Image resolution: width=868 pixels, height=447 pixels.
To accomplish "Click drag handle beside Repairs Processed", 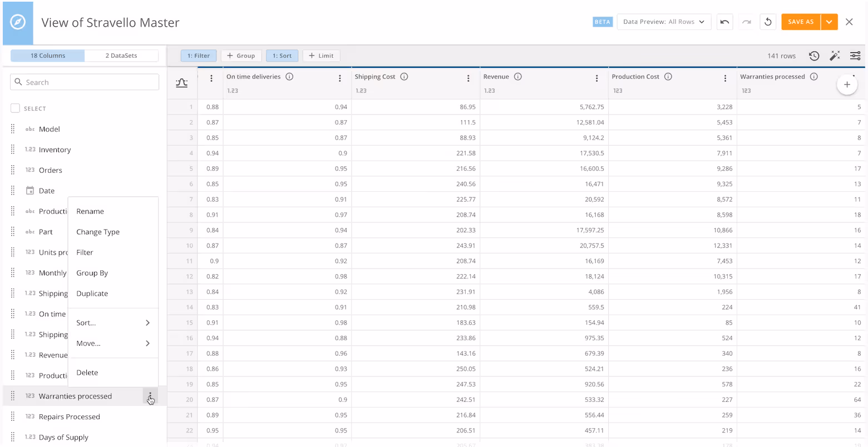I will (x=13, y=416).
